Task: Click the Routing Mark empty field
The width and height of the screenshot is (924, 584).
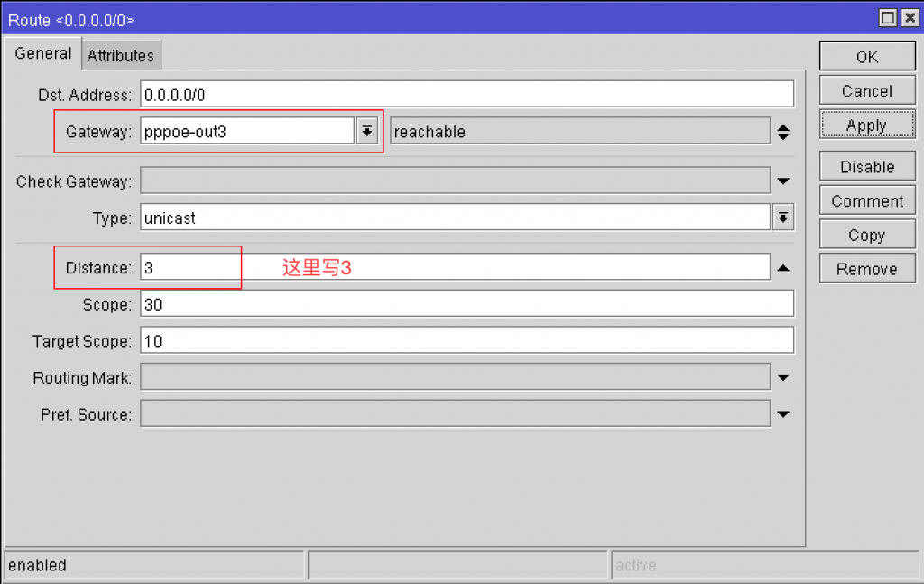Action: tap(456, 377)
